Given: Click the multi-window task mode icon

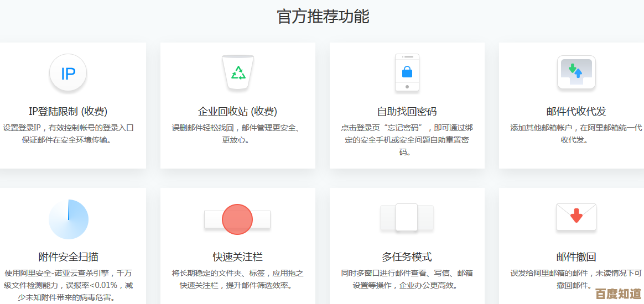Looking at the screenshot, I should [x=407, y=218].
